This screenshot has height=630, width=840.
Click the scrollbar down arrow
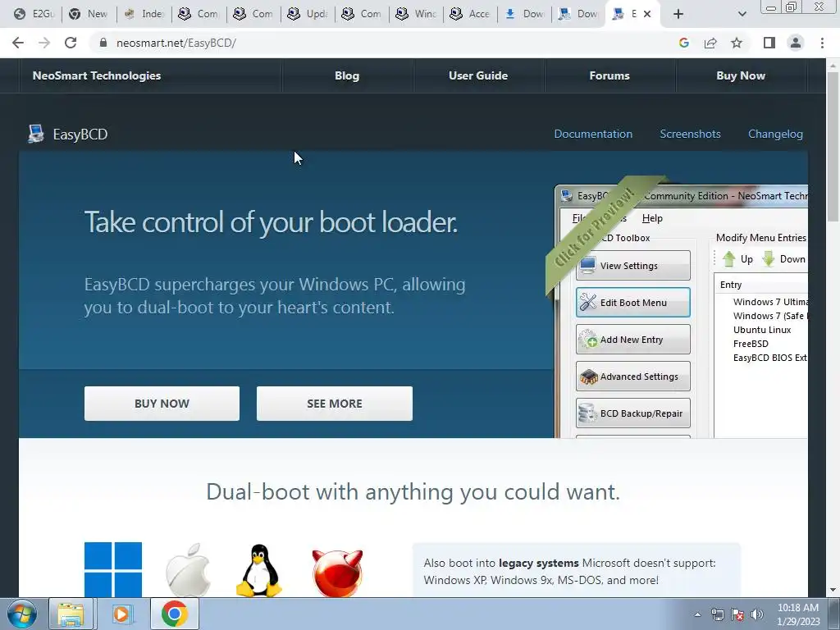(833, 590)
